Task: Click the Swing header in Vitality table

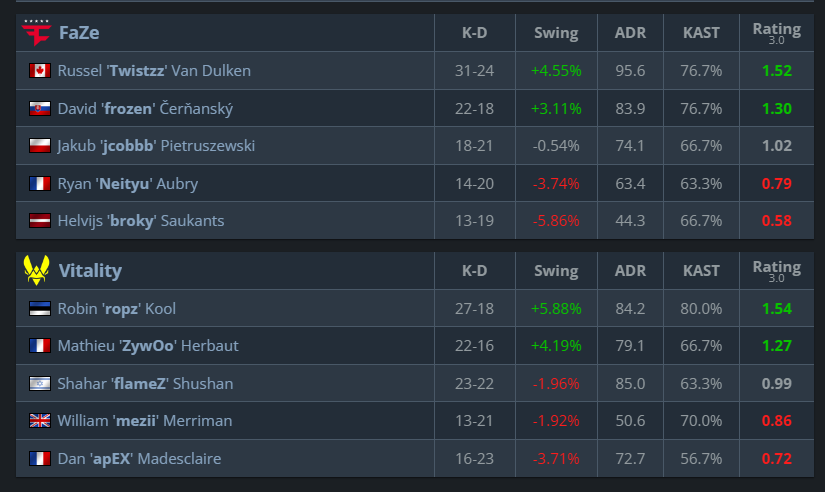Action: [x=556, y=270]
